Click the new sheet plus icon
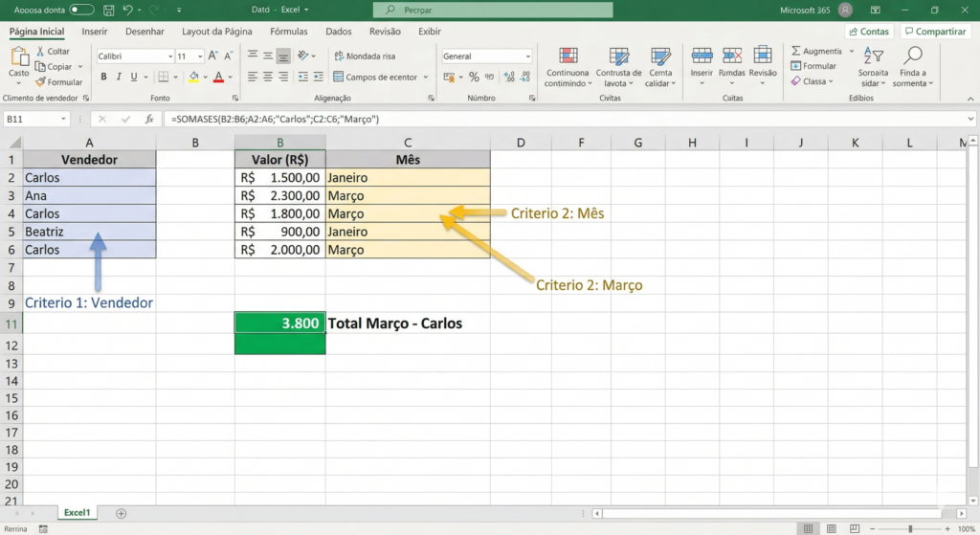This screenshot has height=535, width=980. click(122, 513)
